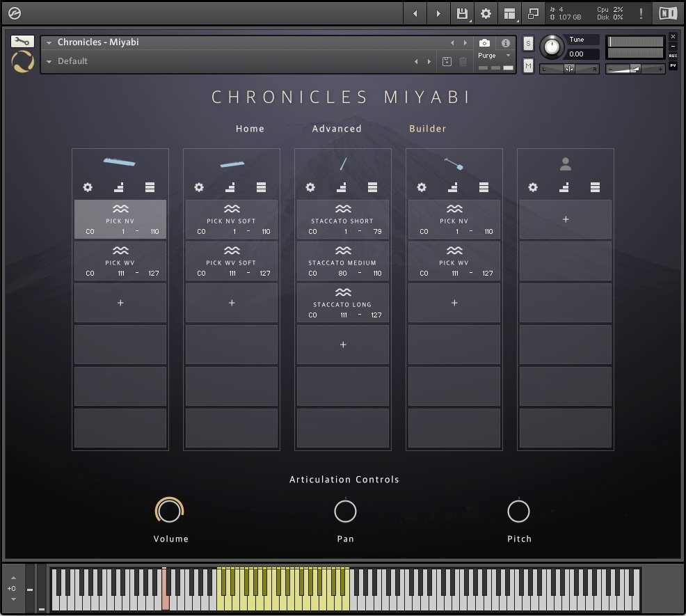Viewport: 686px width, 616px height.
Task: Click velocity steps icon in third builder column
Action: pyautogui.click(x=341, y=187)
